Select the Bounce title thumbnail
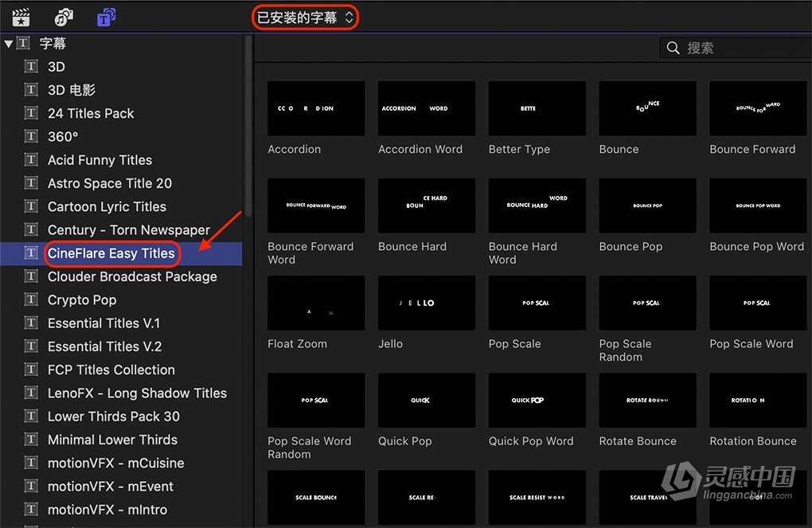 [x=647, y=108]
